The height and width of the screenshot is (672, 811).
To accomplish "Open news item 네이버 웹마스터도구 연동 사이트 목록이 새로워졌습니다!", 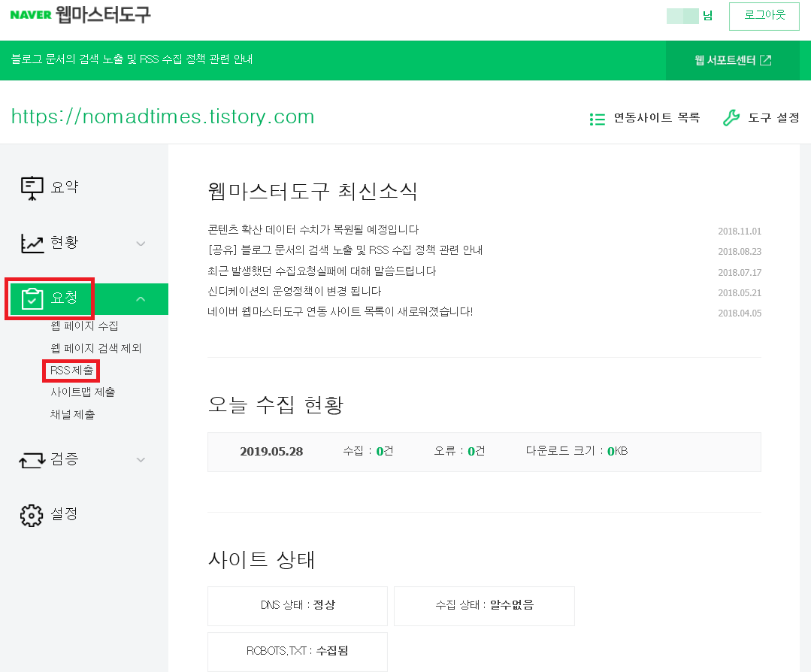I will [340, 312].
